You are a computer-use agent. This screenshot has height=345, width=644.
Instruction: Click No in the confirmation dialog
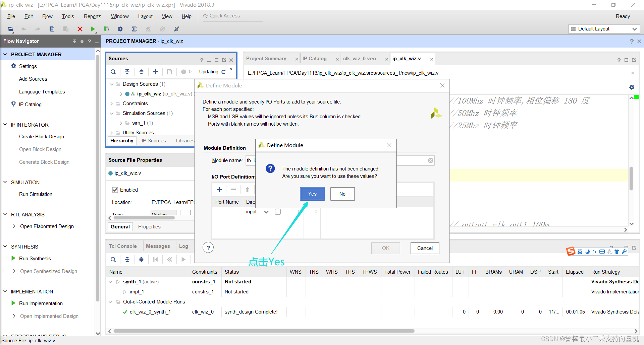(x=342, y=194)
